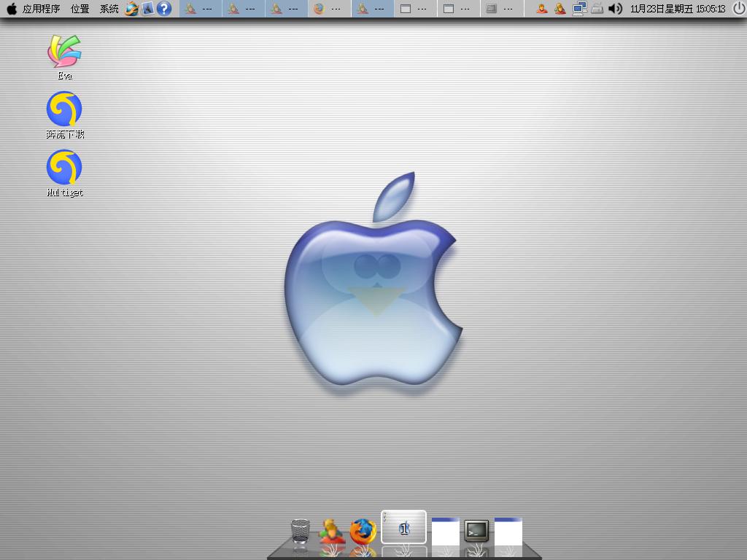Click the single red person tray icon
Viewport: 747px width, 560px height.
coord(541,9)
